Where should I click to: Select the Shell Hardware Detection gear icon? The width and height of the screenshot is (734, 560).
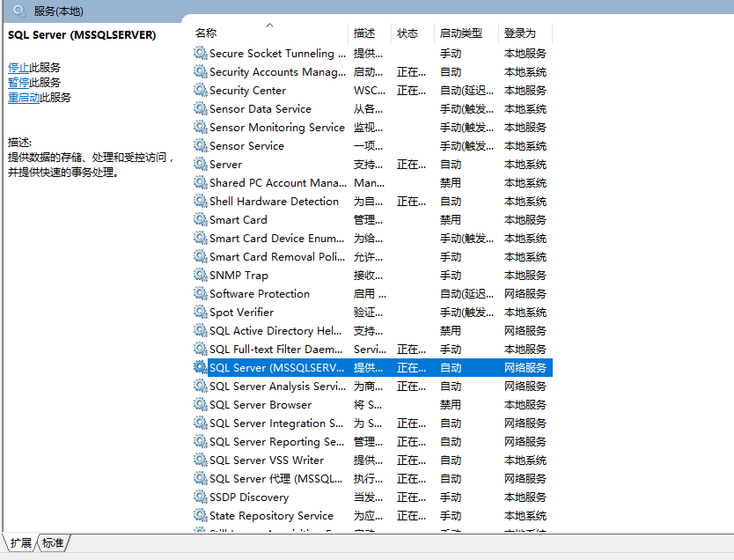click(x=201, y=201)
